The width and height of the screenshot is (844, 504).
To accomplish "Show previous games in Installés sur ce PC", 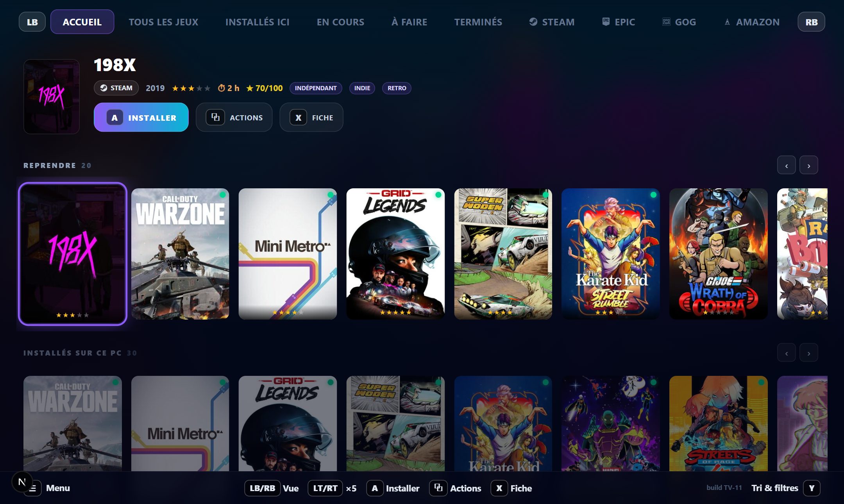I will [786, 353].
